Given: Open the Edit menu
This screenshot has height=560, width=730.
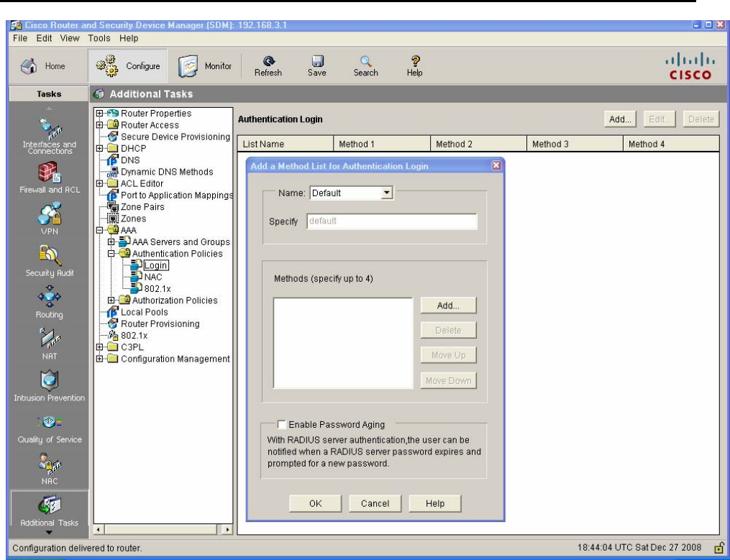Looking at the screenshot, I should pos(44,38).
